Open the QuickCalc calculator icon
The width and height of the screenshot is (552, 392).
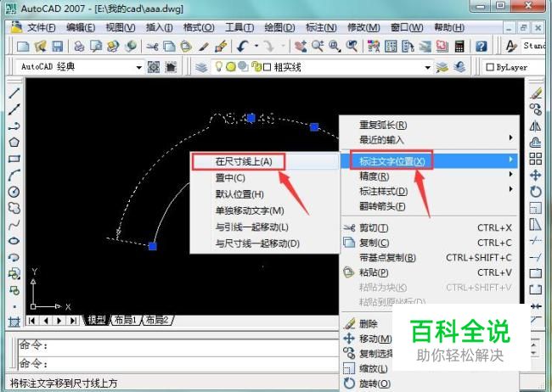(459, 46)
